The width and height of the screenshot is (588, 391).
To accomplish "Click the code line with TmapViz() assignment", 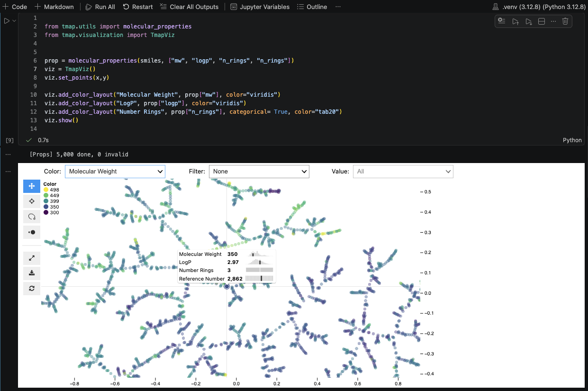I will (x=70, y=69).
